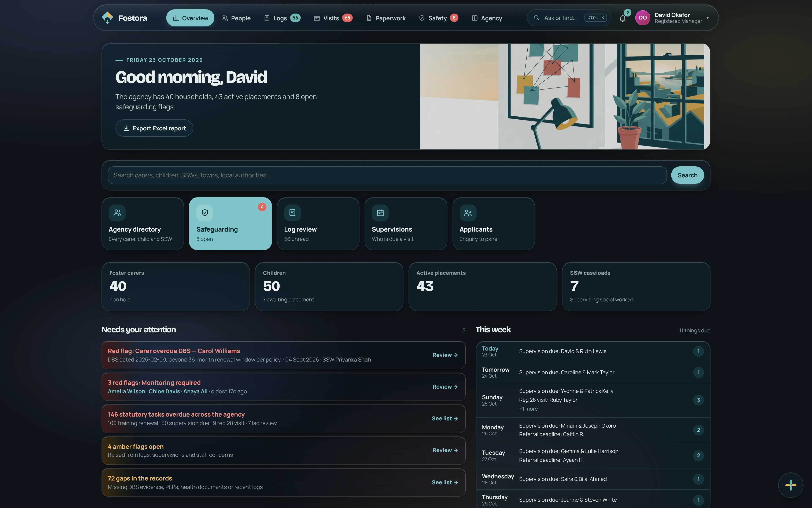
Task: See list for 72 gaps in records
Action: coord(444,482)
